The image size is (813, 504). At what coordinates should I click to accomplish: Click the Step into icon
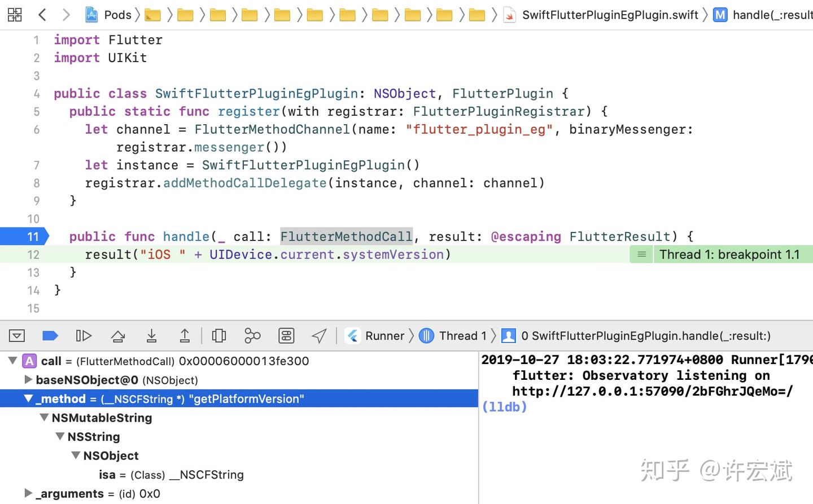click(151, 335)
